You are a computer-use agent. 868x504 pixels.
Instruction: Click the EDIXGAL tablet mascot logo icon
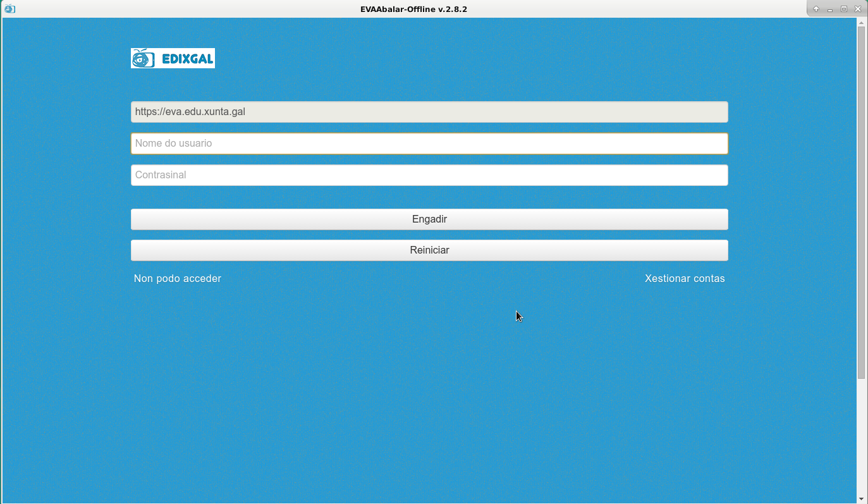[142, 58]
